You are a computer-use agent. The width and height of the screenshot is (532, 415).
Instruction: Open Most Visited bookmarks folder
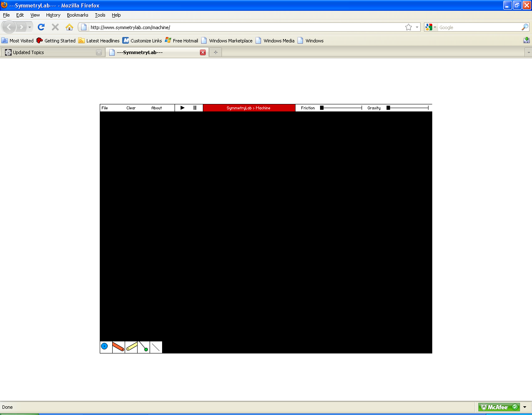tap(17, 41)
